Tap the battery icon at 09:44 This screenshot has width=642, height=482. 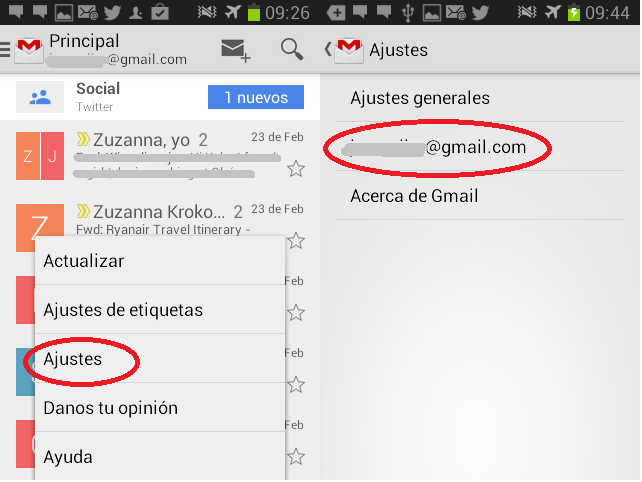574,13
